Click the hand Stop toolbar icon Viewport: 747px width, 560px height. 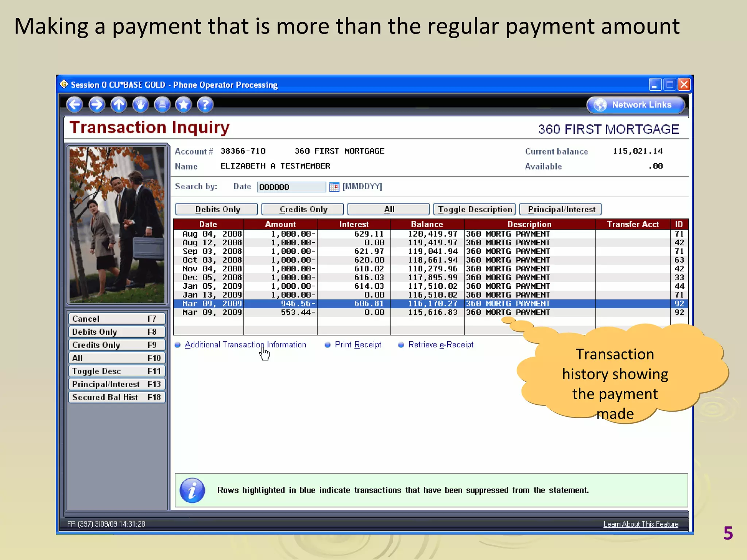[140, 105]
